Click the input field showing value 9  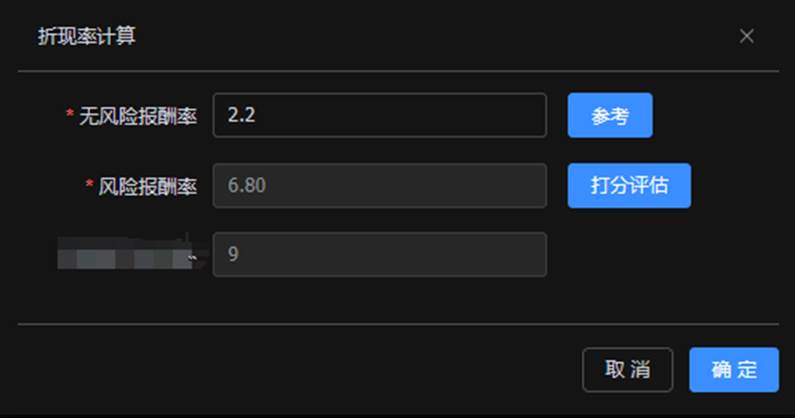tap(380, 254)
